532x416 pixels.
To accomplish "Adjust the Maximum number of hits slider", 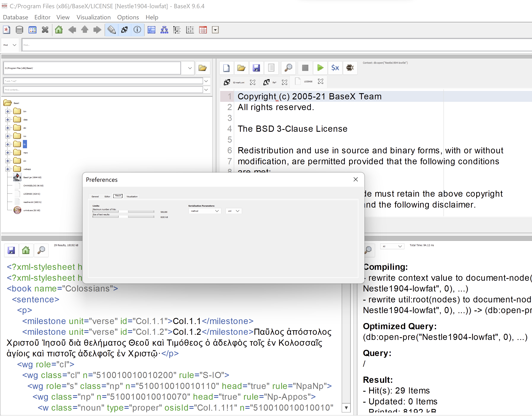I will [x=123, y=212].
